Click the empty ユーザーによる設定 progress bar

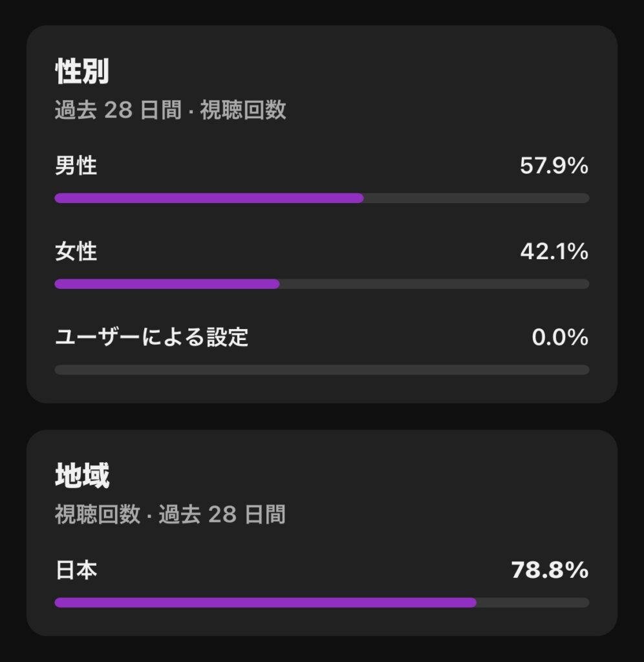(322, 370)
